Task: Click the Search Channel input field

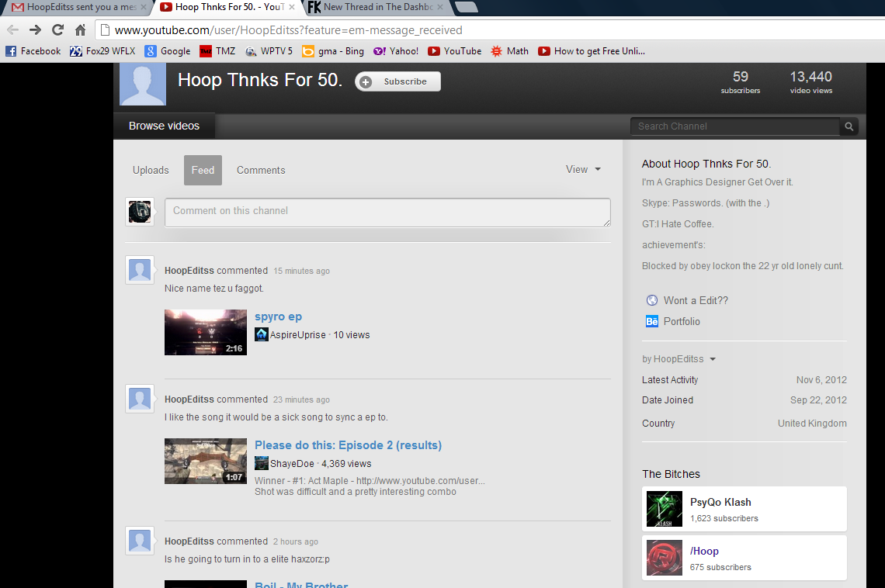Action: [735, 126]
